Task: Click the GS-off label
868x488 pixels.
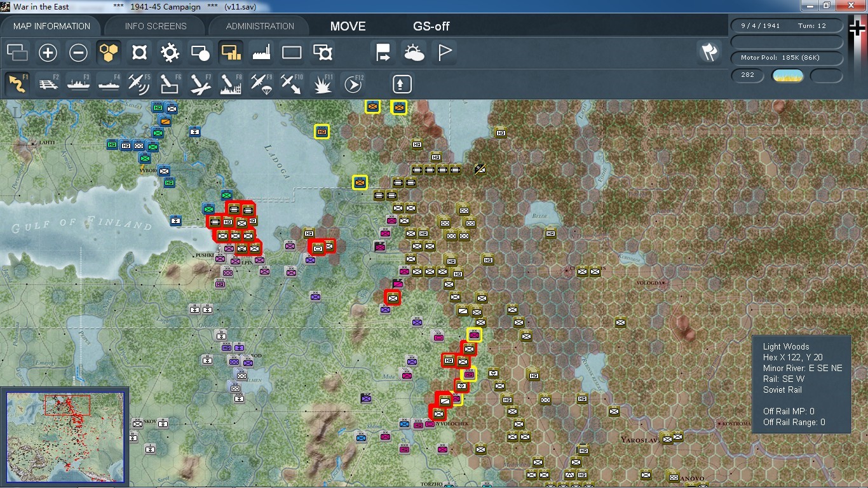Action: 431,27
